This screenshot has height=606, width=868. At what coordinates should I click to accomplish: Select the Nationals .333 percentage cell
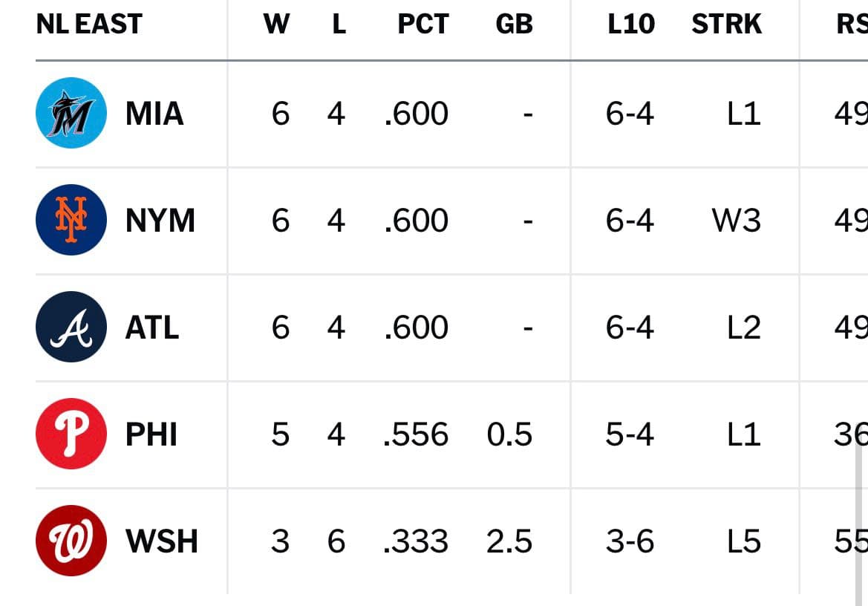pos(416,541)
